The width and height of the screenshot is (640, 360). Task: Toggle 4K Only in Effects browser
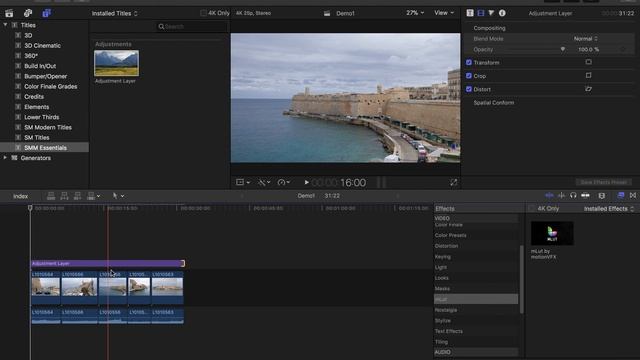[x=531, y=209]
